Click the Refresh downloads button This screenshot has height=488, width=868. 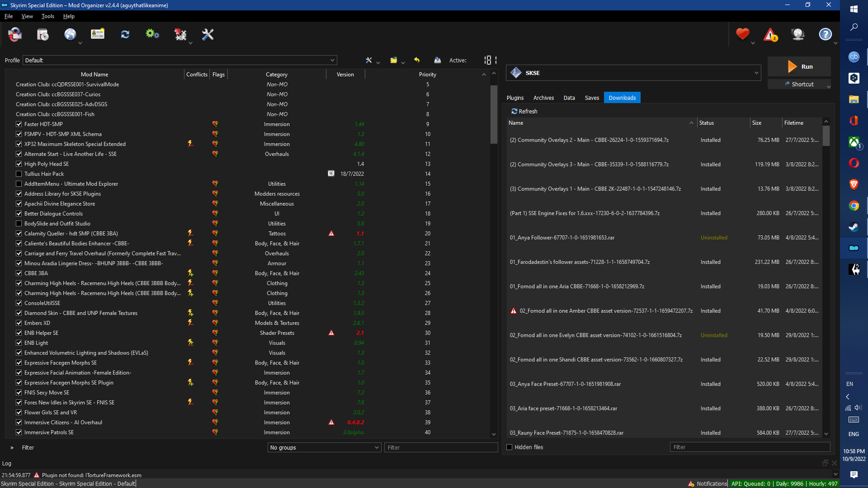click(x=524, y=111)
